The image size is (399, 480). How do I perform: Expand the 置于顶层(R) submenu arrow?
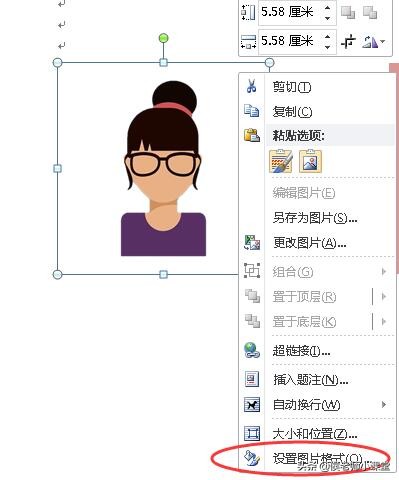coord(384,296)
